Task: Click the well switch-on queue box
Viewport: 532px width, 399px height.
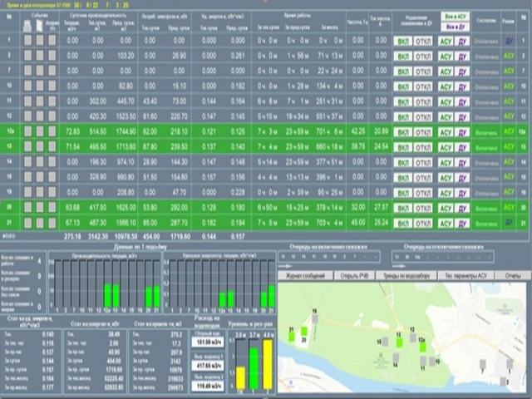Action: (x=329, y=257)
